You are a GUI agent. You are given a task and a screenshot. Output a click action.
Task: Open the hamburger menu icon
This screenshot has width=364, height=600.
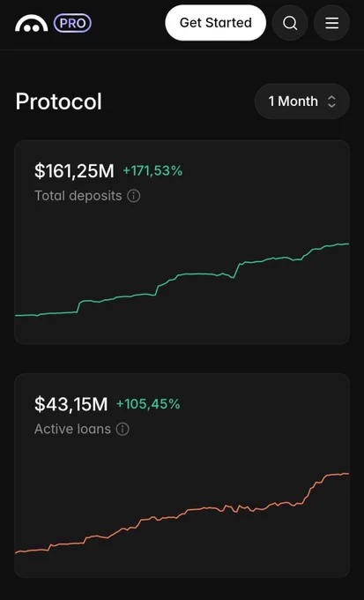331,23
